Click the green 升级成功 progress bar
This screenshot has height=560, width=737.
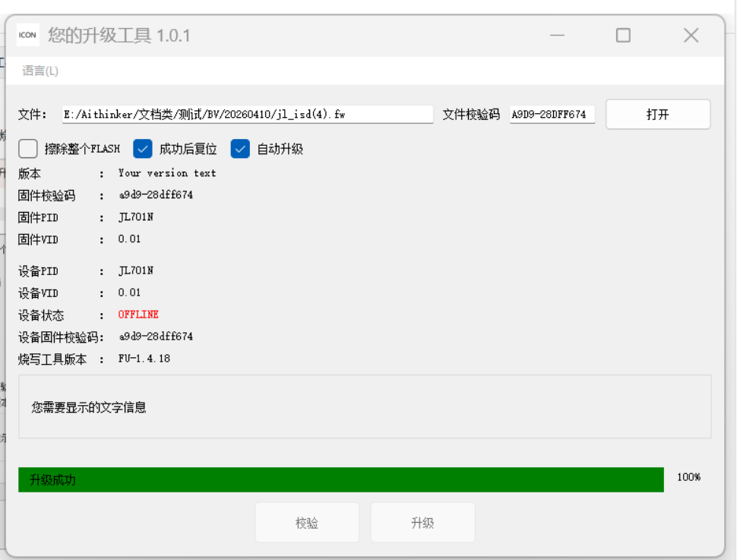point(341,479)
